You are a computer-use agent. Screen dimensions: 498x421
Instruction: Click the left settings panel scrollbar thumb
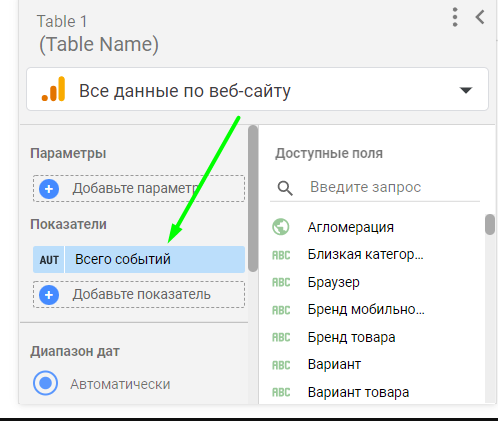tap(253, 198)
